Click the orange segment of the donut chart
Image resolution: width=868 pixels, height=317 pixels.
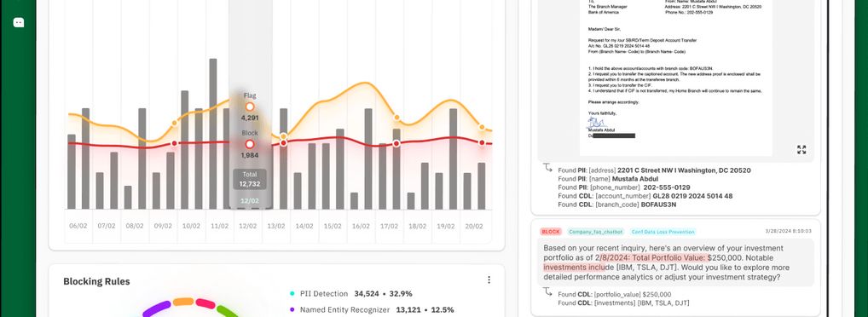coord(183,302)
